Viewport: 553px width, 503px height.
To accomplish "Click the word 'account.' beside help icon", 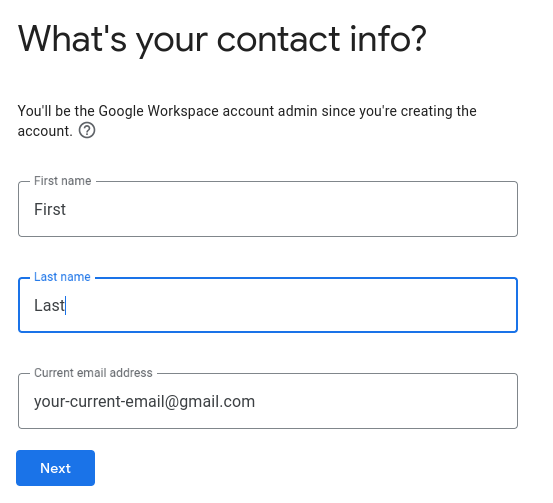I will point(45,131).
